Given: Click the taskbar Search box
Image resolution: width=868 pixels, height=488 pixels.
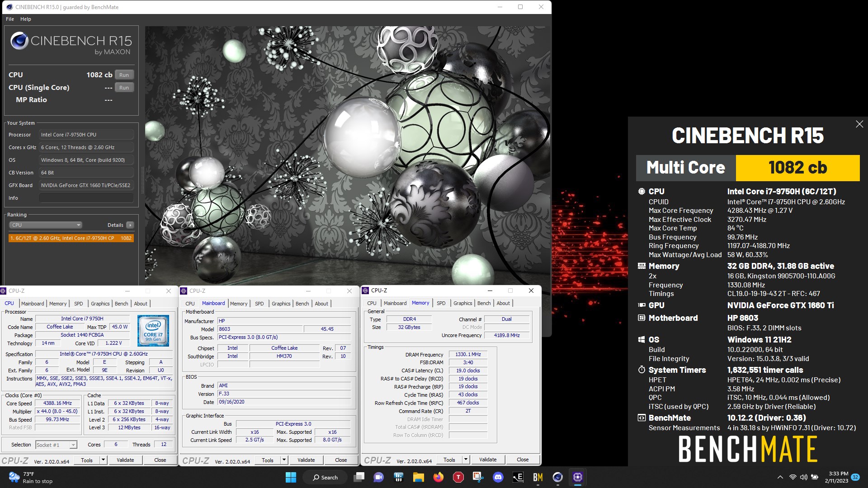Looking at the screenshot, I should tap(325, 478).
